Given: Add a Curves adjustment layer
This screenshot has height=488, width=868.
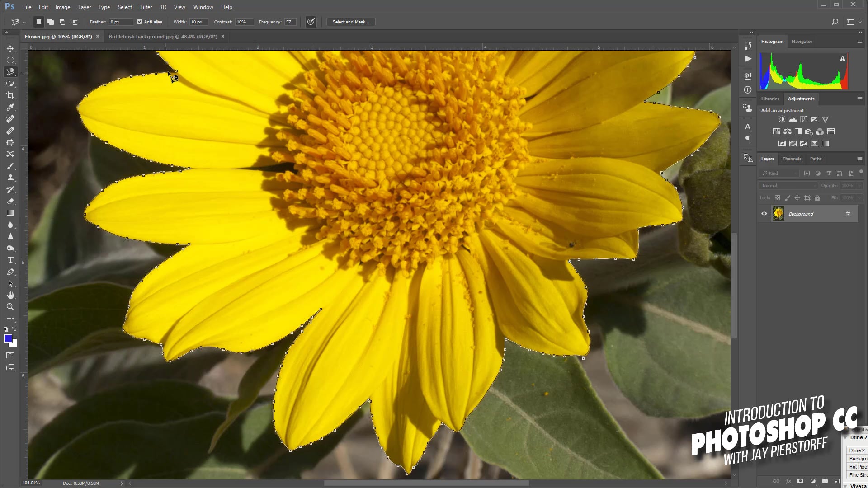Looking at the screenshot, I should click(x=804, y=119).
